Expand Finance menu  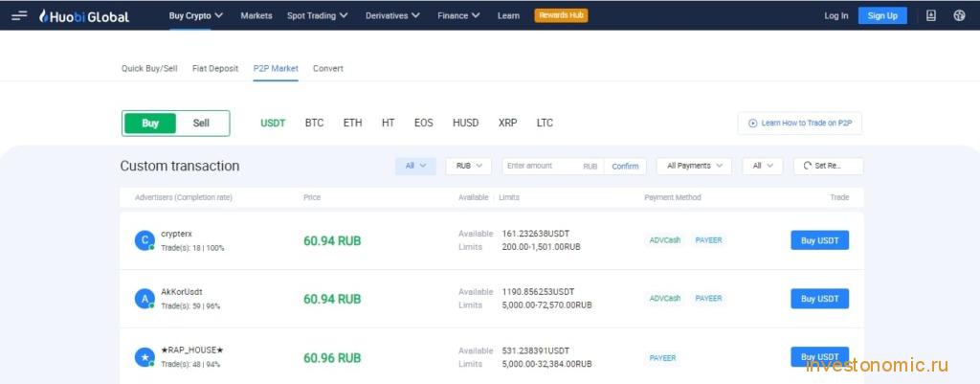[458, 15]
